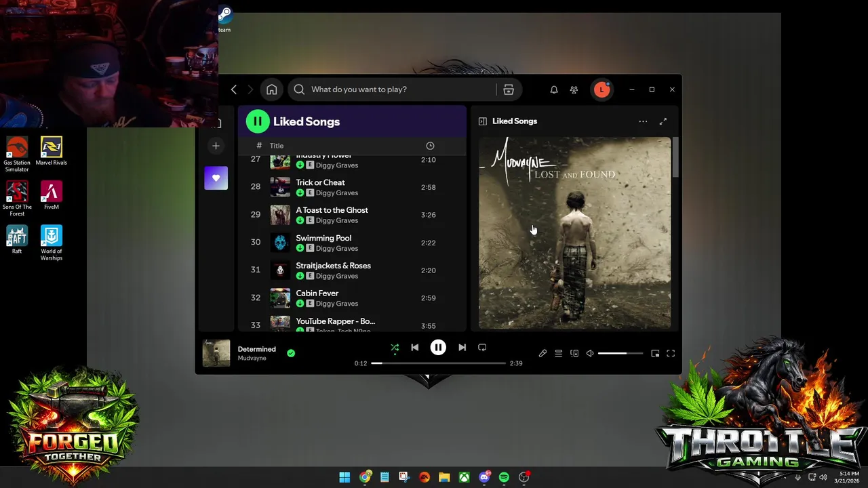Screen dimensions: 868x488
Task: Open Diggy Graves artist under Cabin Fever
Action: pos(337,304)
